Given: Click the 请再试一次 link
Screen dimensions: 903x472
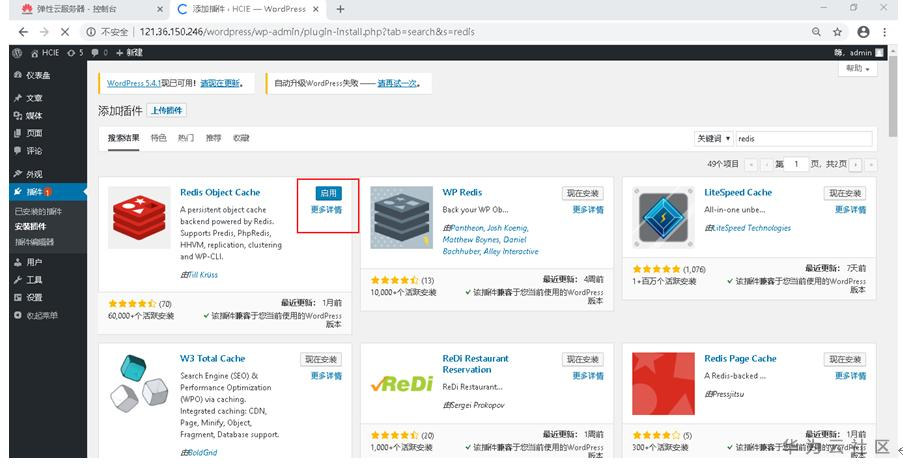Looking at the screenshot, I should [x=397, y=83].
